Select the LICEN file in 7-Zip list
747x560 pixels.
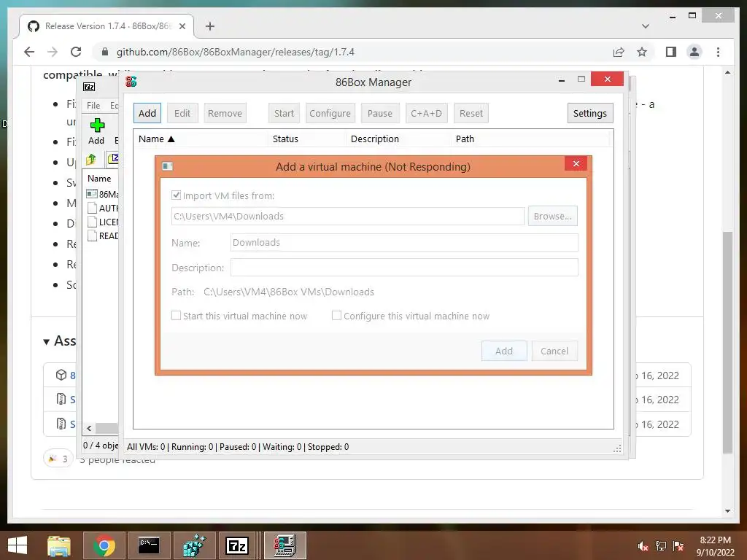point(102,222)
